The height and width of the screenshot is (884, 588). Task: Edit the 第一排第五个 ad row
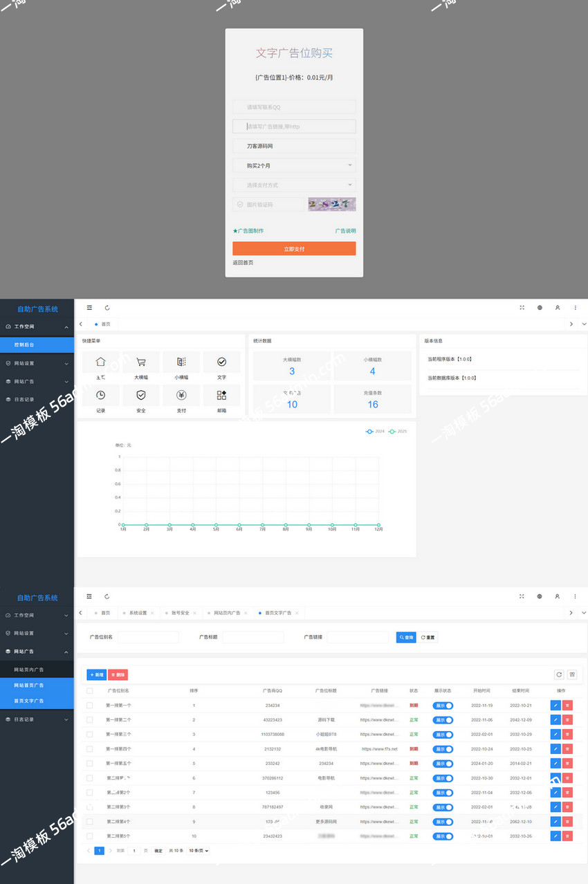point(555,764)
